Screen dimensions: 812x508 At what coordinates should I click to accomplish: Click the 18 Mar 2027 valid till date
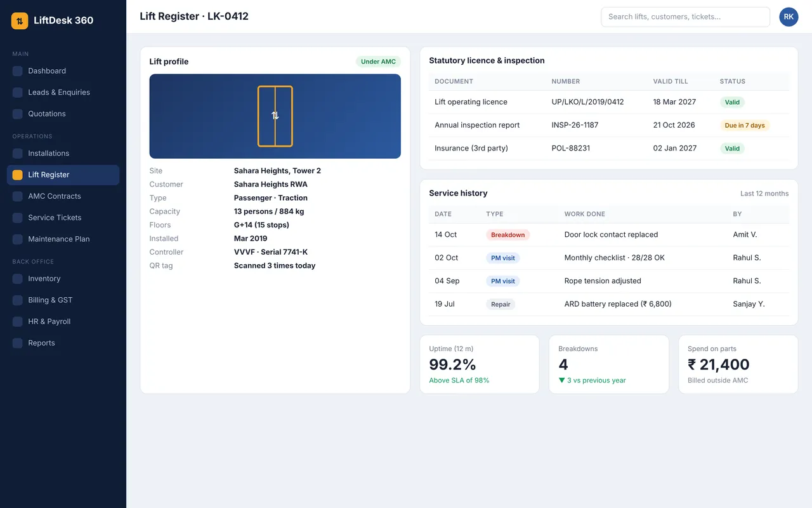tap(674, 102)
